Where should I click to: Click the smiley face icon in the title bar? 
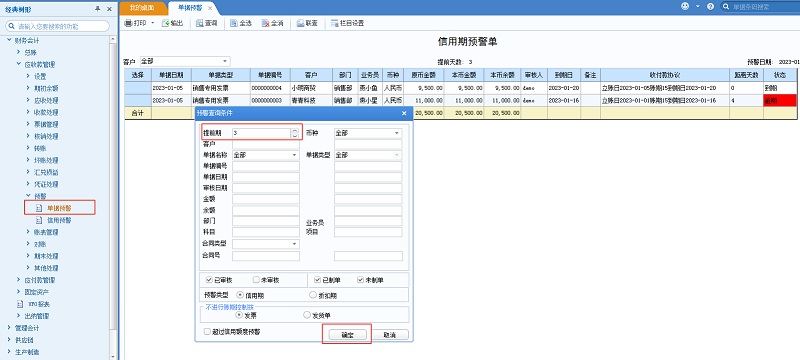(685, 6)
